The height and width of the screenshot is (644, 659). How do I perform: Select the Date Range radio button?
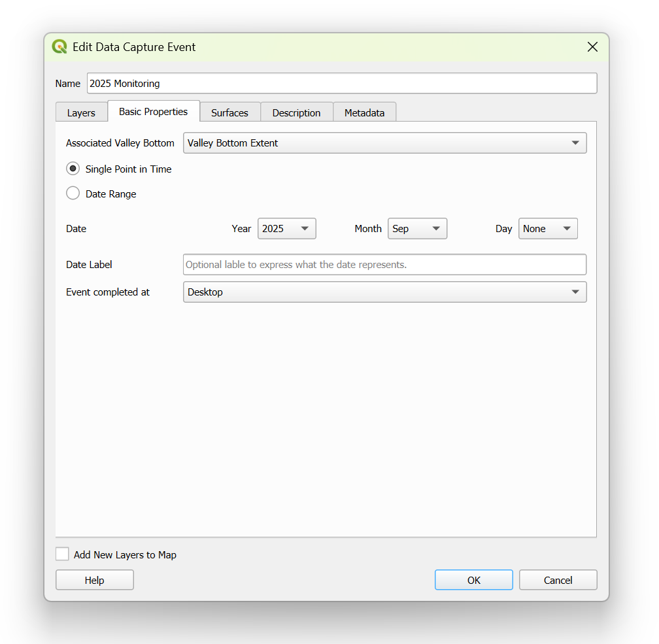click(x=73, y=194)
